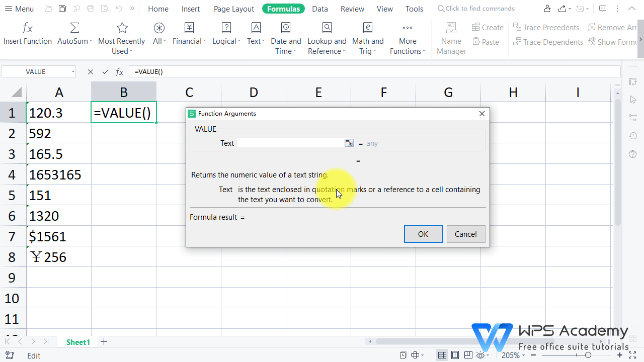
Task: Select the AutoSum tool
Action: (73, 35)
